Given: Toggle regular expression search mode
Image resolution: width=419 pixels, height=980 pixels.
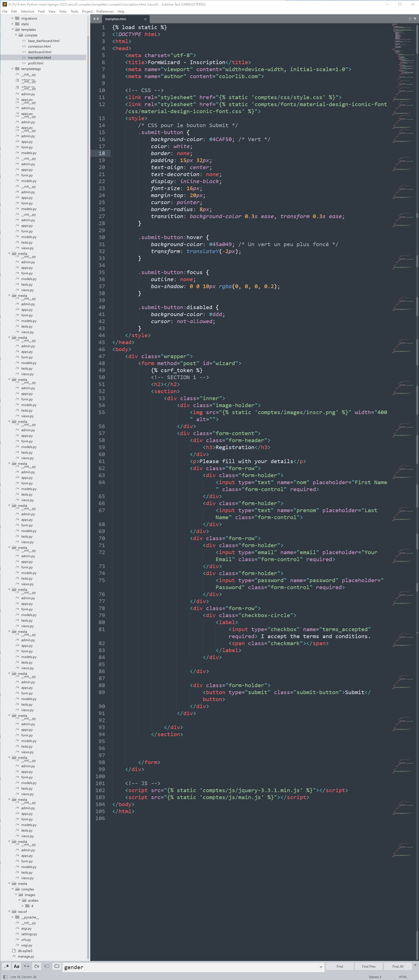Looking at the screenshot, I should click(x=6, y=966).
